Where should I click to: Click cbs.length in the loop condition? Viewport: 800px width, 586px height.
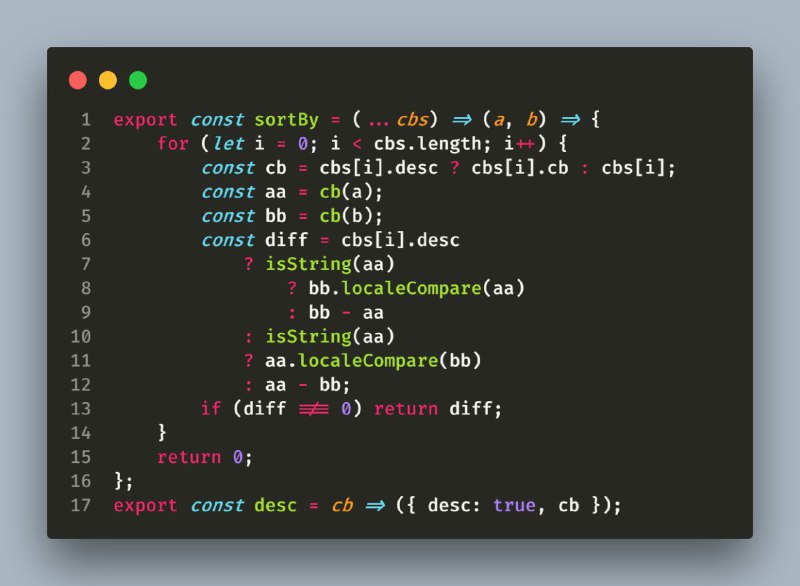click(428, 144)
